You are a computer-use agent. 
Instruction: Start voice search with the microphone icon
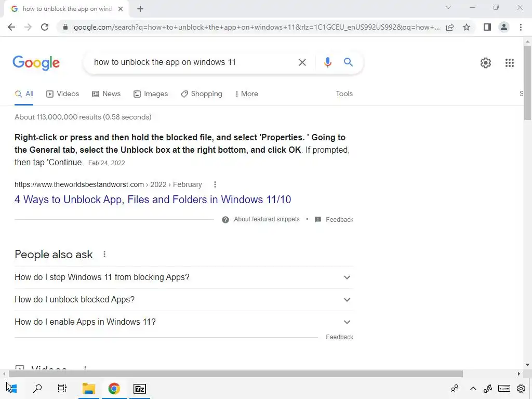point(327,62)
